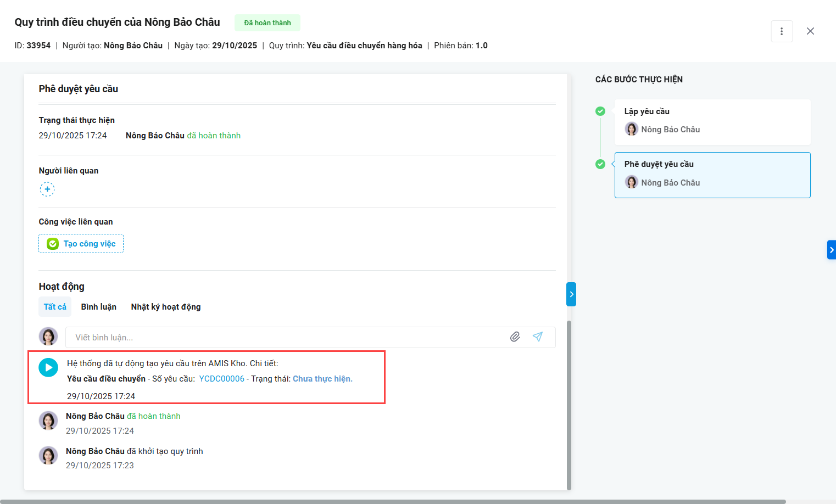Click Nông Bảo Châu avatar in 'Lập yêu cầu' step
This screenshot has width=836, height=504.
tap(632, 129)
